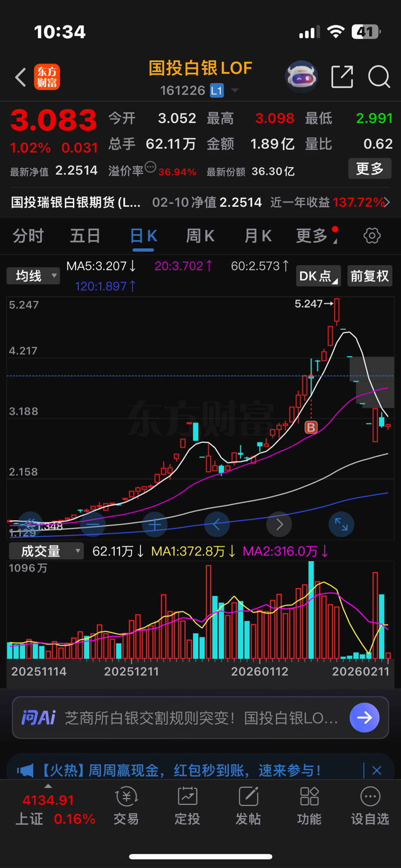Submit the 问AI query arrow button
The image size is (401, 868).
(364, 718)
